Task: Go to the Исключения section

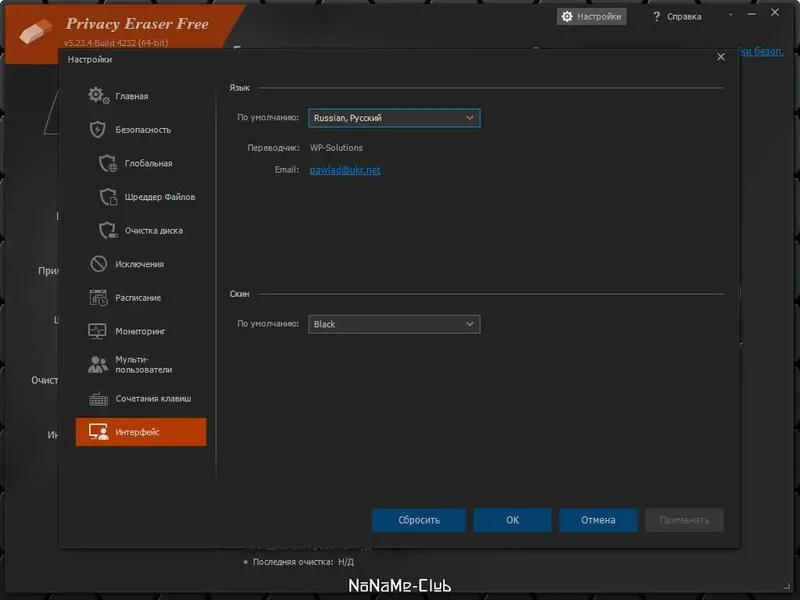Action: [141, 264]
